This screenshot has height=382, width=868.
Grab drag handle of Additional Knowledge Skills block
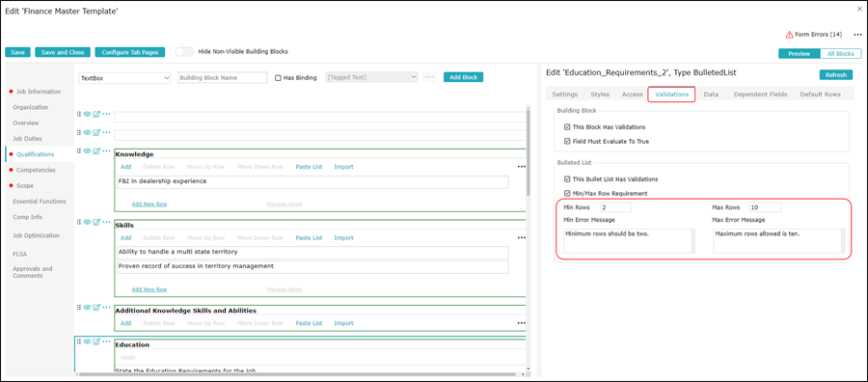click(79, 307)
